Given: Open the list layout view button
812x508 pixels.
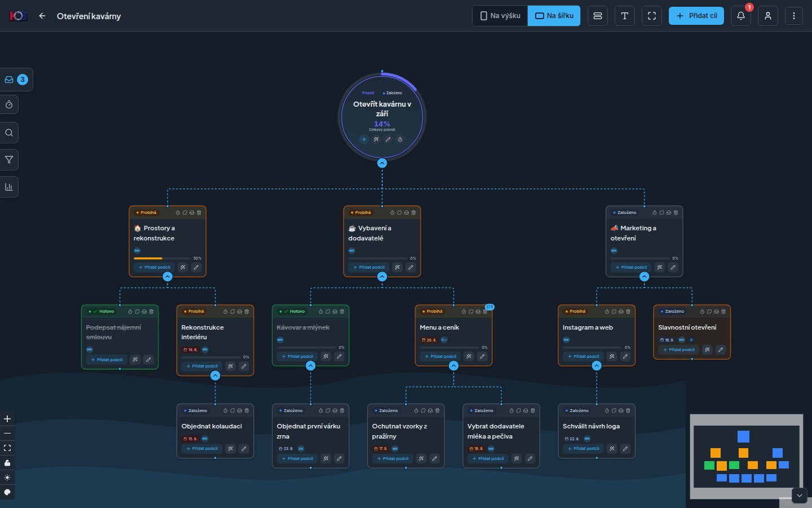Looking at the screenshot, I should pyautogui.click(x=598, y=16).
